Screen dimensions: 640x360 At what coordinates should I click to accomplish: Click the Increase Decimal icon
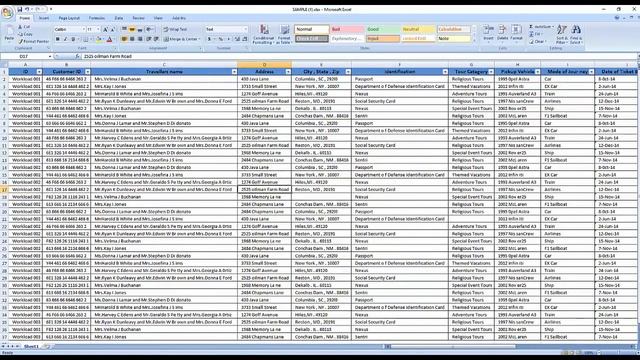tap(238, 39)
